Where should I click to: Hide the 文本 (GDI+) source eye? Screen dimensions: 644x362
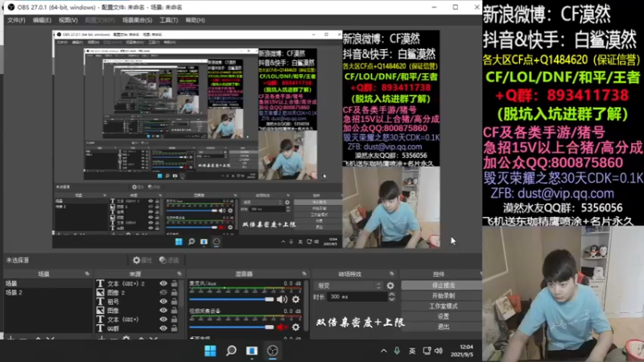click(x=163, y=319)
